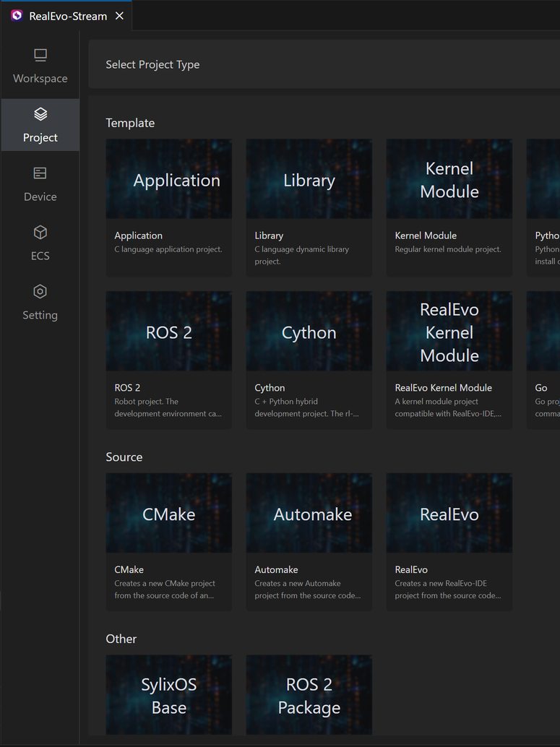Click the Automake card title text
Image resolution: width=560 pixels, height=747 pixels.
pos(277,569)
